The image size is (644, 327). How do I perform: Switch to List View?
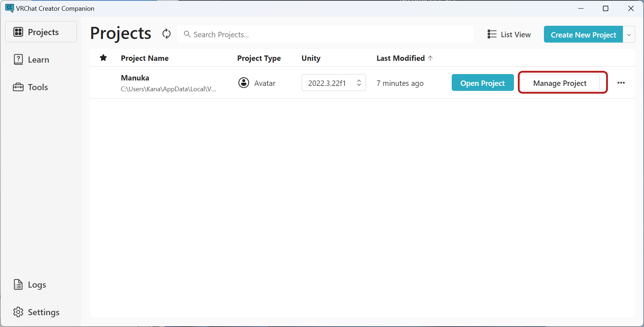pyautogui.click(x=509, y=34)
